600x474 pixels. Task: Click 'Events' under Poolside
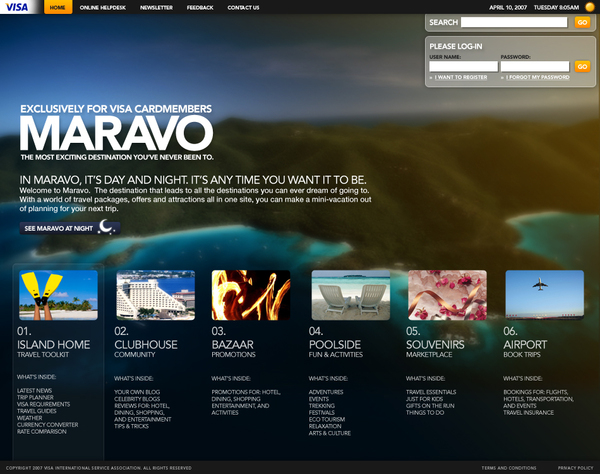(x=319, y=399)
